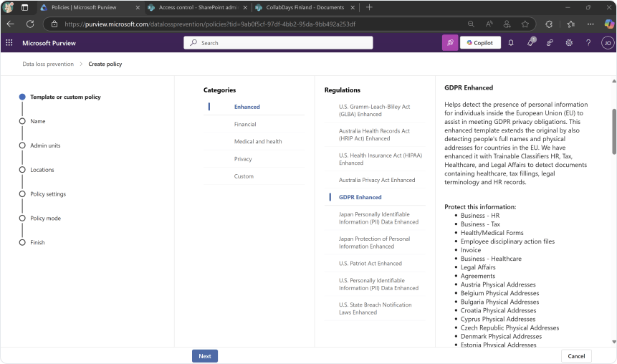617x364 pixels.
Task: Open Purview settings gear
Action: [x=569, y=42]
